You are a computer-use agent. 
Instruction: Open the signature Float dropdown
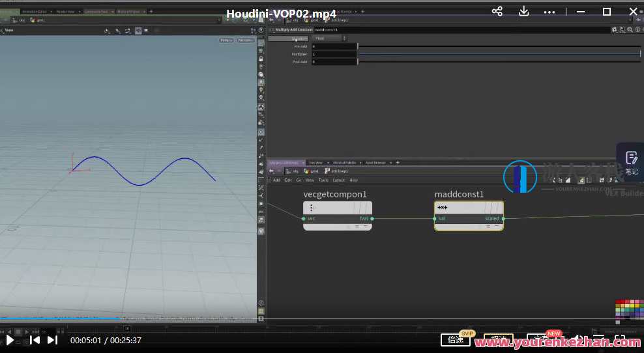point(329,38)
